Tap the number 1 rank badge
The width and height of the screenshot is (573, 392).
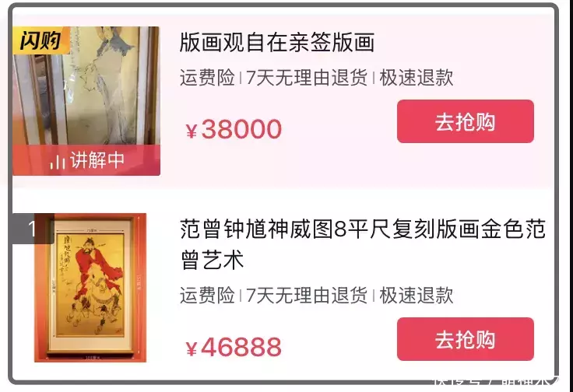point(33,229)
